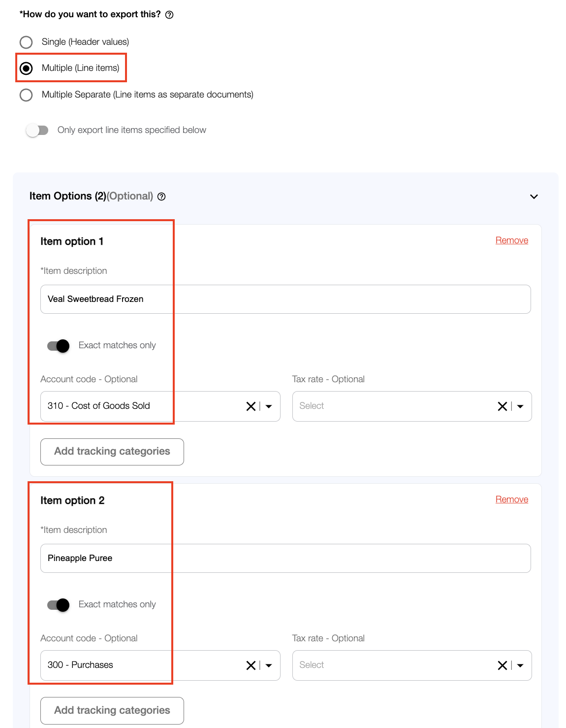Choose Multiple Separate line items option
Screen dimensions: 566x728
pos(26,95)
